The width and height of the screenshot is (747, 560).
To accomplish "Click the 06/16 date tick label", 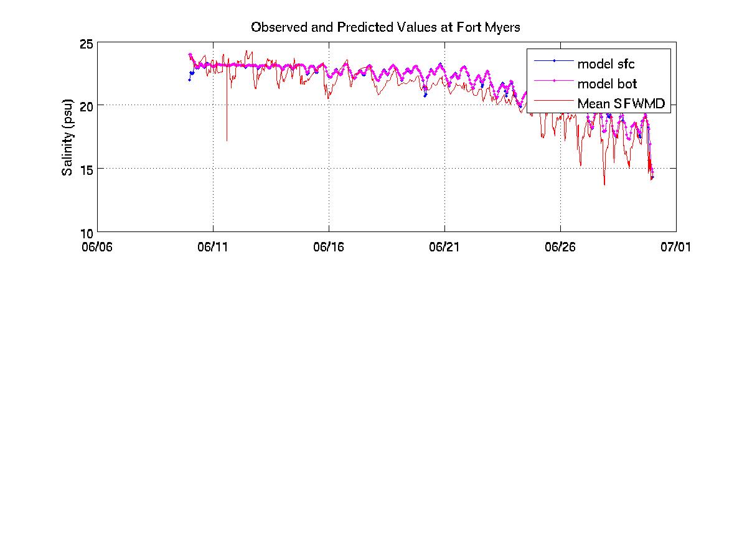I will coord(329,246).
